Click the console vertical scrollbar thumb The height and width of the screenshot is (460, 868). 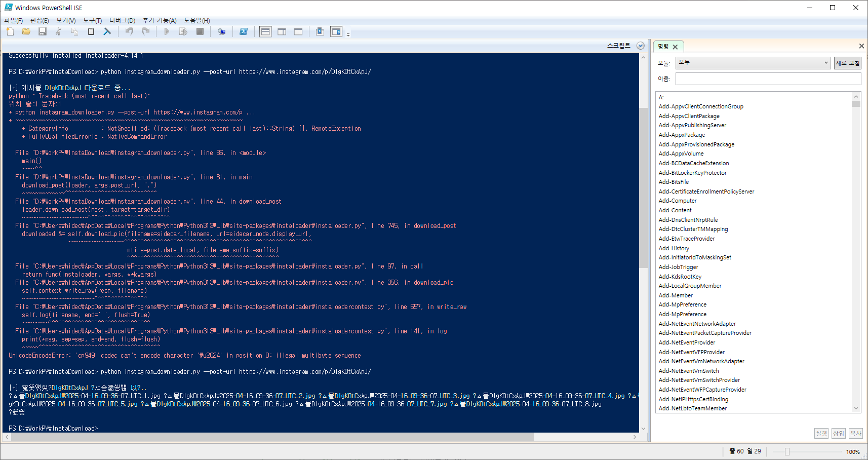(644, 187)
